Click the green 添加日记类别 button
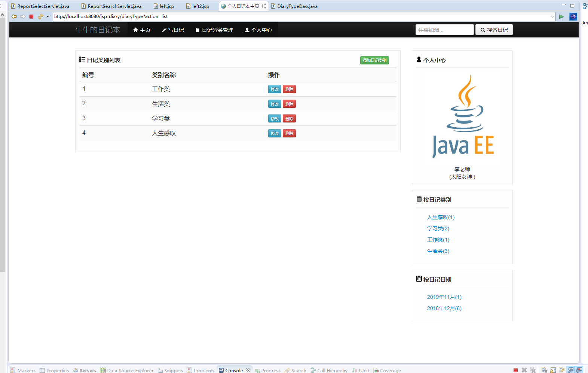Screen dimensions: 588x373 [x=374, y=60]
